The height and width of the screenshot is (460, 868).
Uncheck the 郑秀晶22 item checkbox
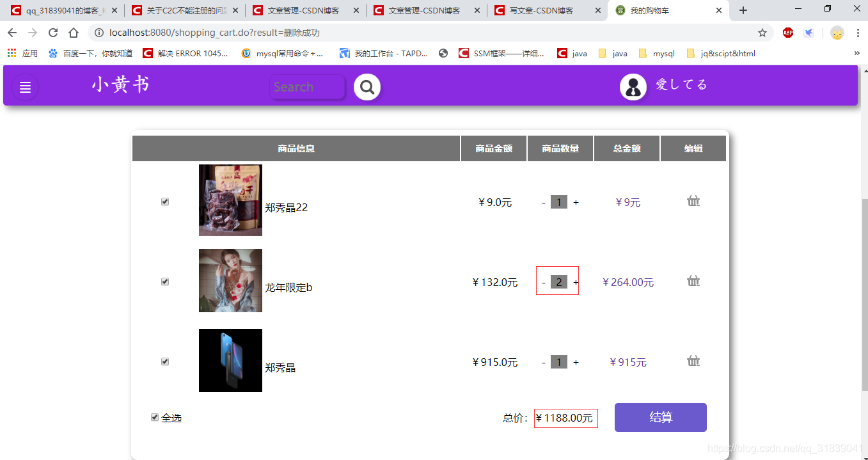pos(165,202)
